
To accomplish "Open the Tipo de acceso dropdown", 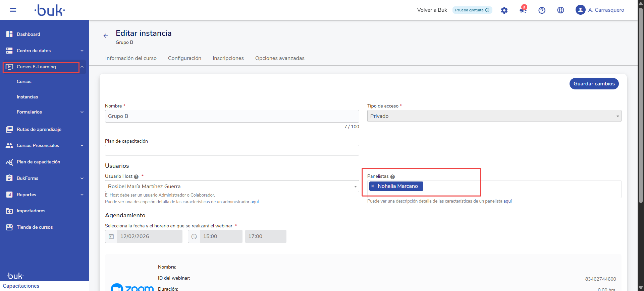I will [494, 116].
